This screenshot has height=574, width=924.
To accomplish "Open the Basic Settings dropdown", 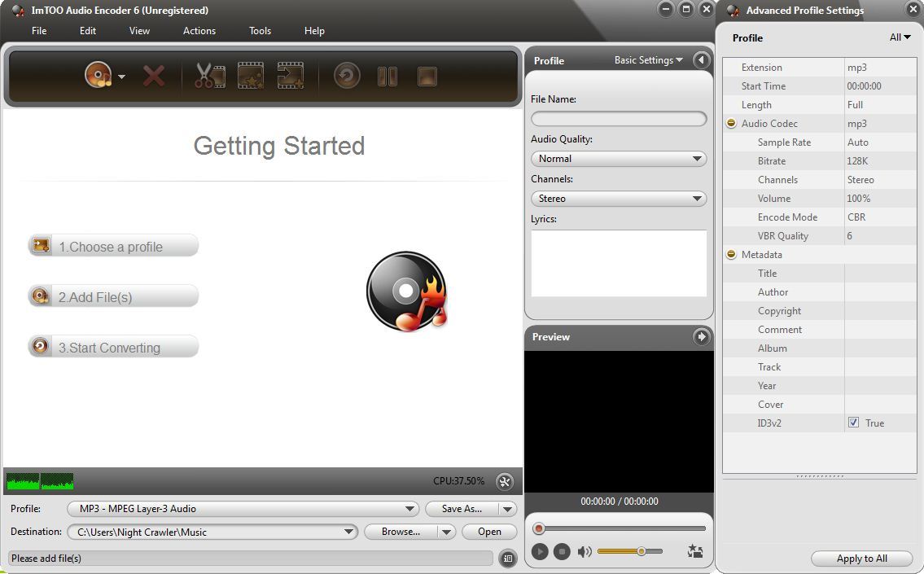I will [x=648, y=60].
